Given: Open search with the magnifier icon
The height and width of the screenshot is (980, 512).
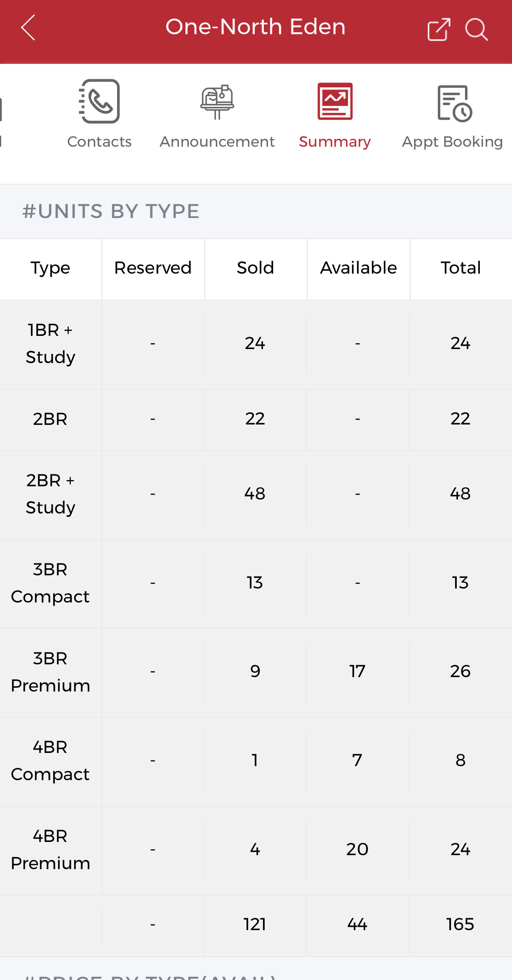Looking at the screenshot, I should click(x=477, y=29).
